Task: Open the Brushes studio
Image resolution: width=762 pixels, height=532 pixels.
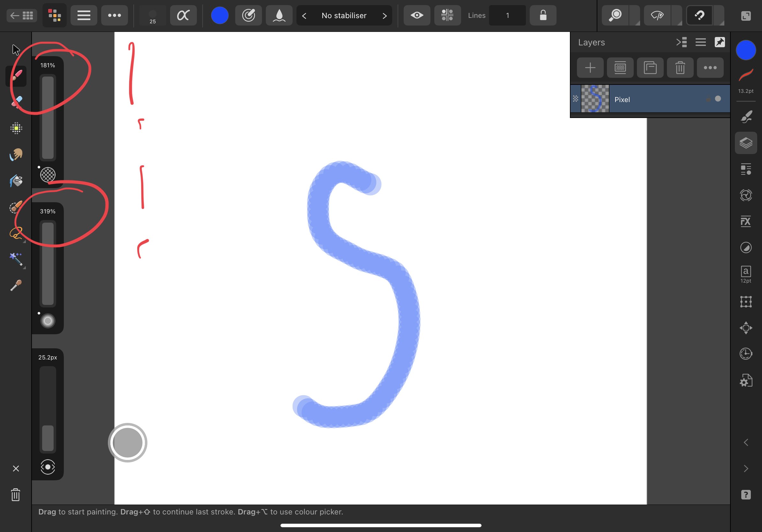Action: point(746,117)
